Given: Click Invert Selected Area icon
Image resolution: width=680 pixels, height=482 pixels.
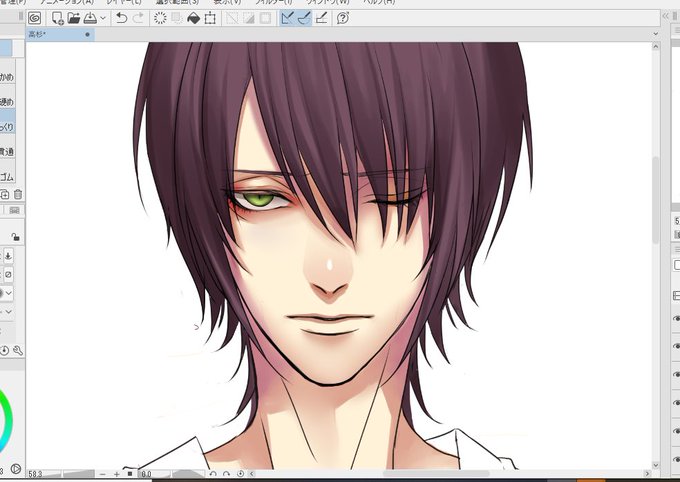Looking at the screenshot, I should tap(248, 18).
